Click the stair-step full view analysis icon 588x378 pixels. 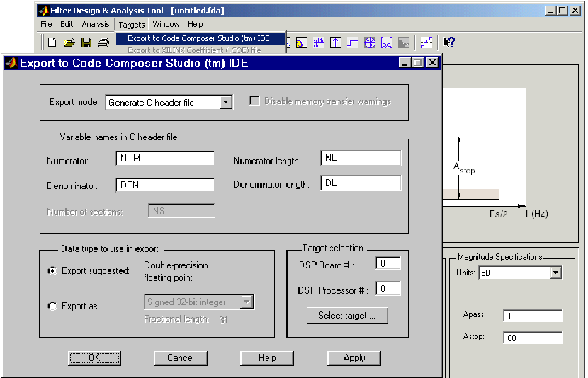(426, 42)
